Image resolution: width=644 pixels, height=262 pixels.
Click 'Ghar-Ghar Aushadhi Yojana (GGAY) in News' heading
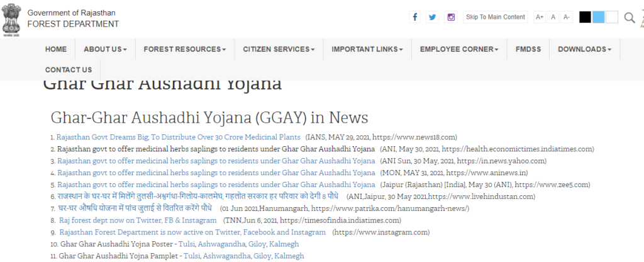pyautogui.click(x=209, y=118)
